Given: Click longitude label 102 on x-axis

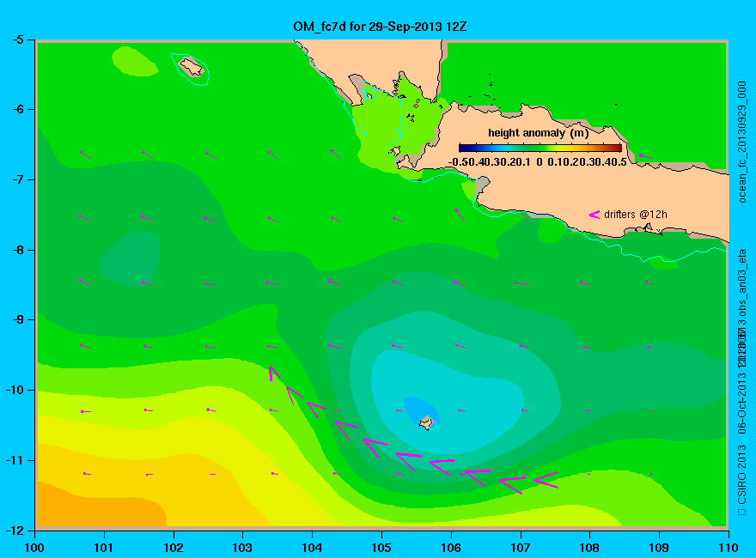Looking at the screenshot, I should 173,548.
